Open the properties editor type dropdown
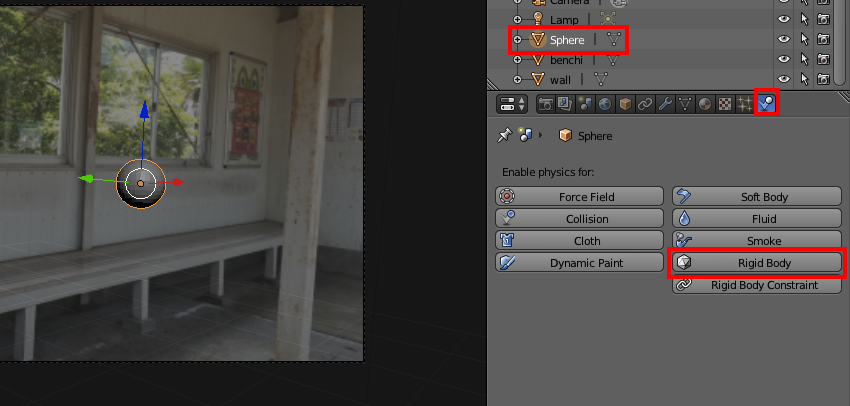 [512, 104]
